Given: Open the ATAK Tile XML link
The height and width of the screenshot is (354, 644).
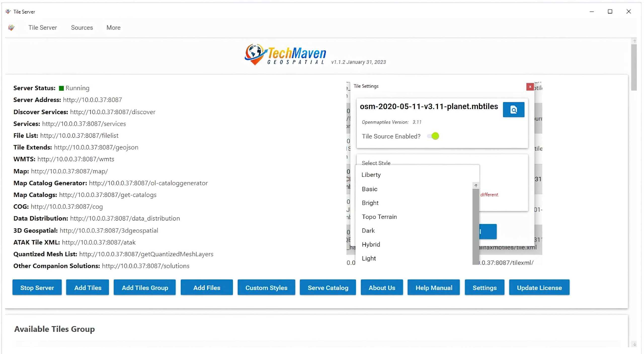Looking at the screenshot, I should (x=99, y=242).
